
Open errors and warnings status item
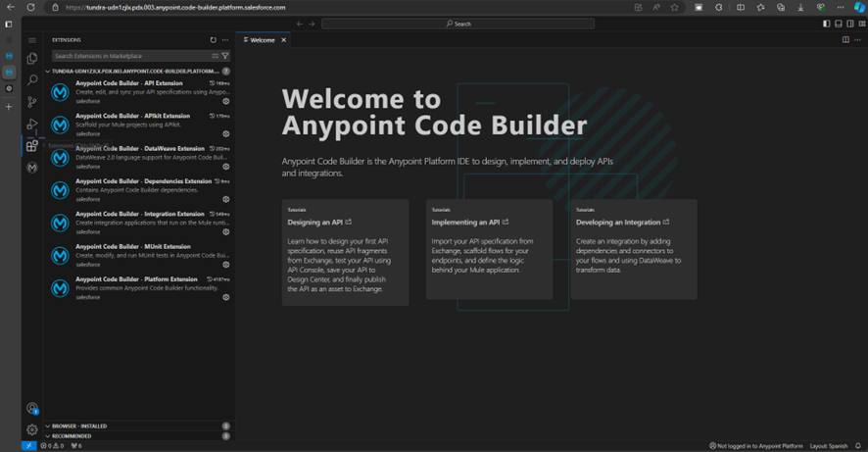(52, 446)
